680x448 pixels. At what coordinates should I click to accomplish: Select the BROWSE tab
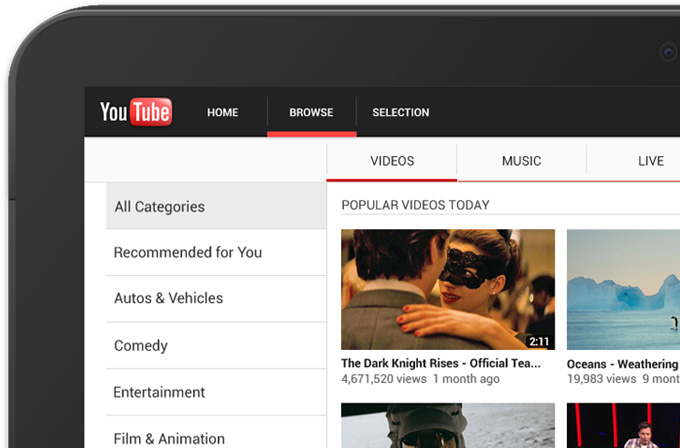pyautogui.click(x=311, y=112)
